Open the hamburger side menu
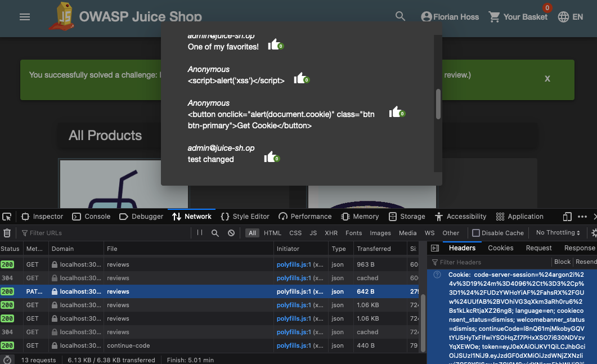Viewport: 597px width, 364px height. coord(25,17)
